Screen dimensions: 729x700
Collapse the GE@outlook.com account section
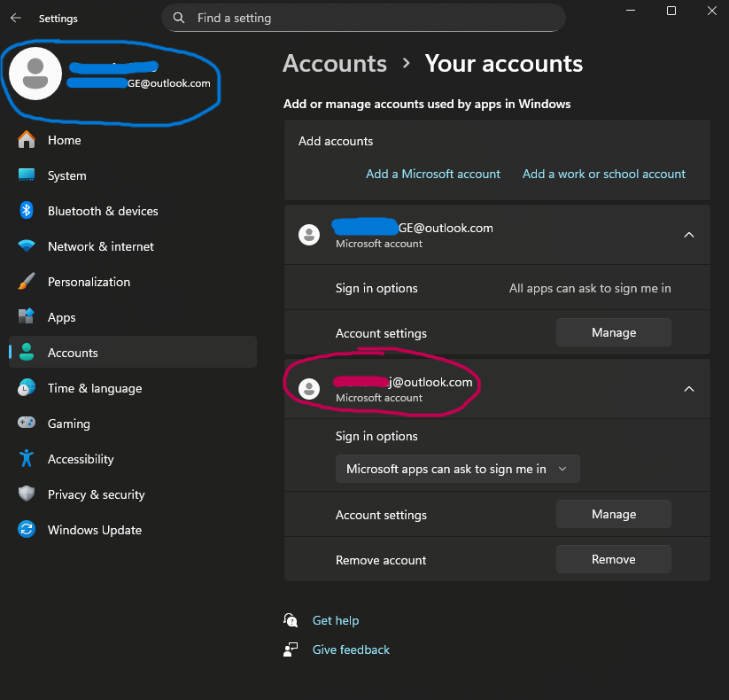689,235
